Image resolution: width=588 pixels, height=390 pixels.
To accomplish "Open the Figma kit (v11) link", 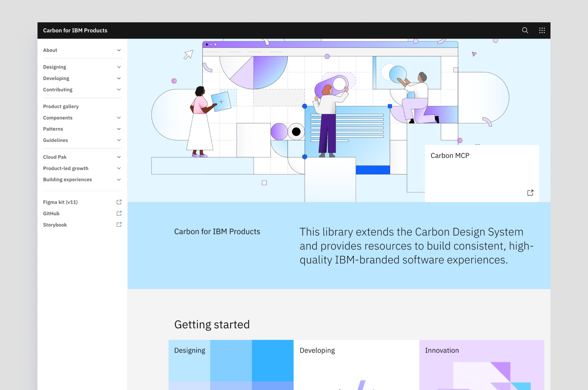I will coord(82,202).
